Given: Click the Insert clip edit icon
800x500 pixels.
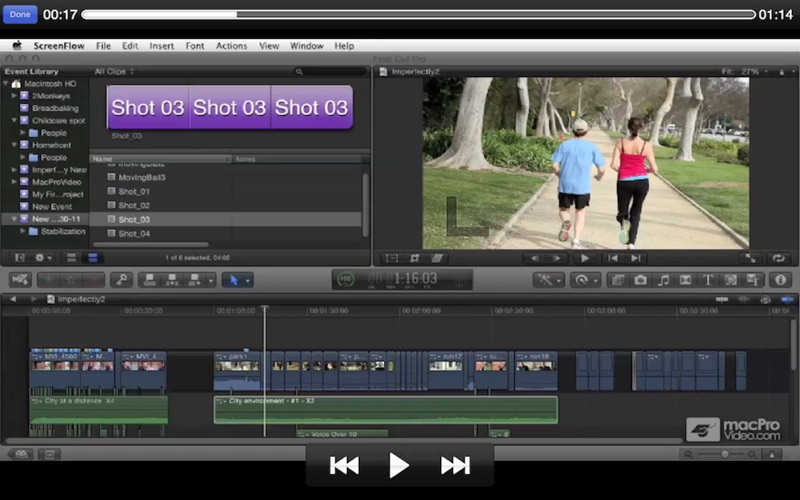Looking at the screenshot, I should pyautogui.click(x=172, y=280).
